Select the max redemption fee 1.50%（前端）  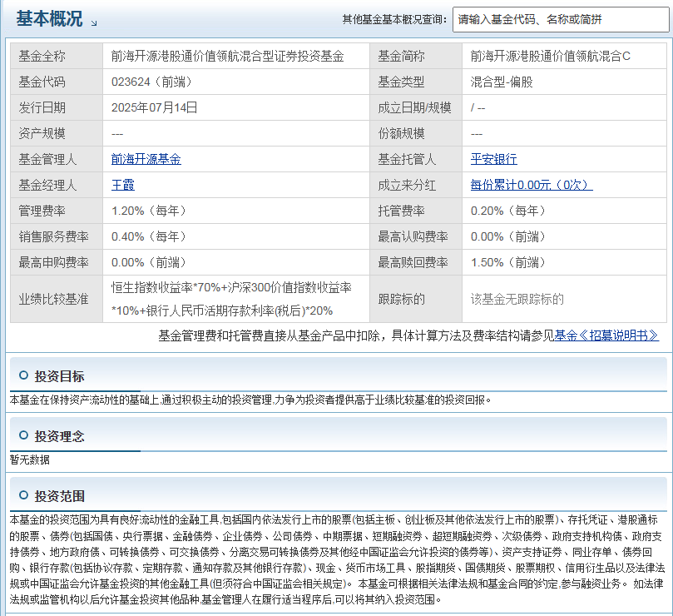tap(508, 262)
